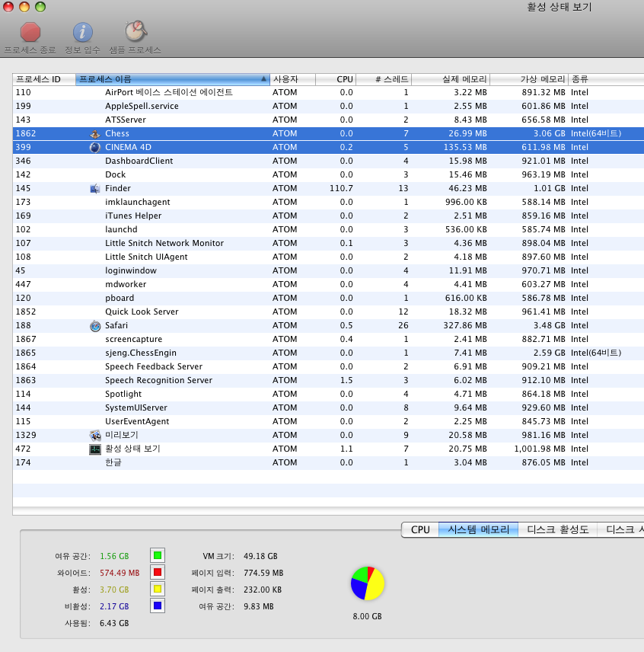Click the Sample Process magnifier icon

(135, 31)
